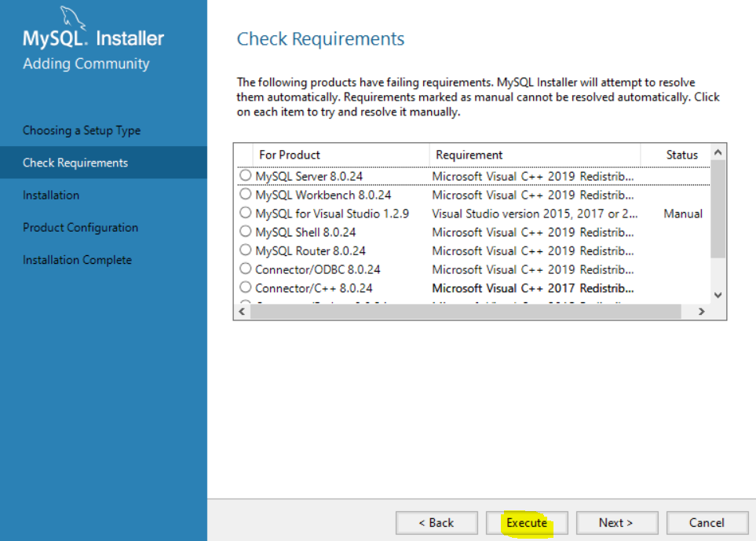The image size is (756, 541).
Task: Click the Back button
Action: tap(436, 523)
